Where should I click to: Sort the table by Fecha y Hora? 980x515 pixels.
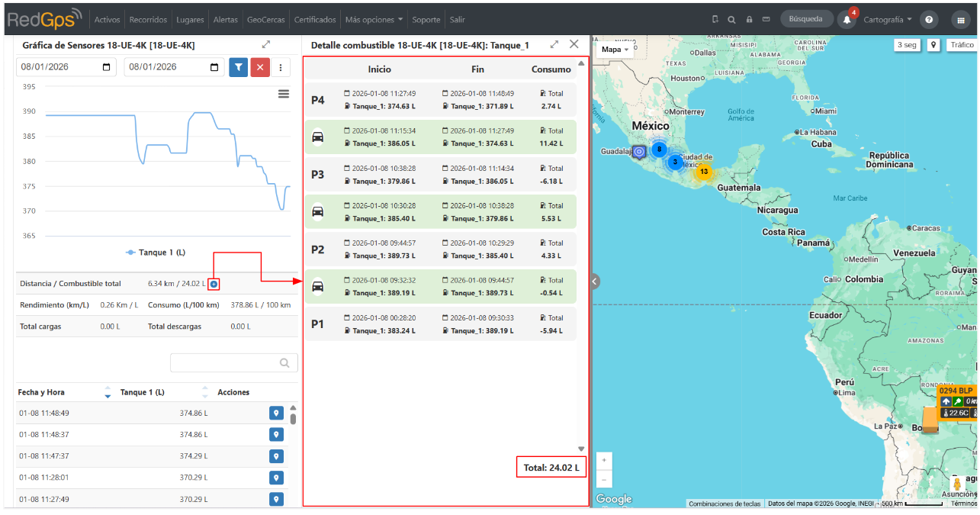[108, 392]
